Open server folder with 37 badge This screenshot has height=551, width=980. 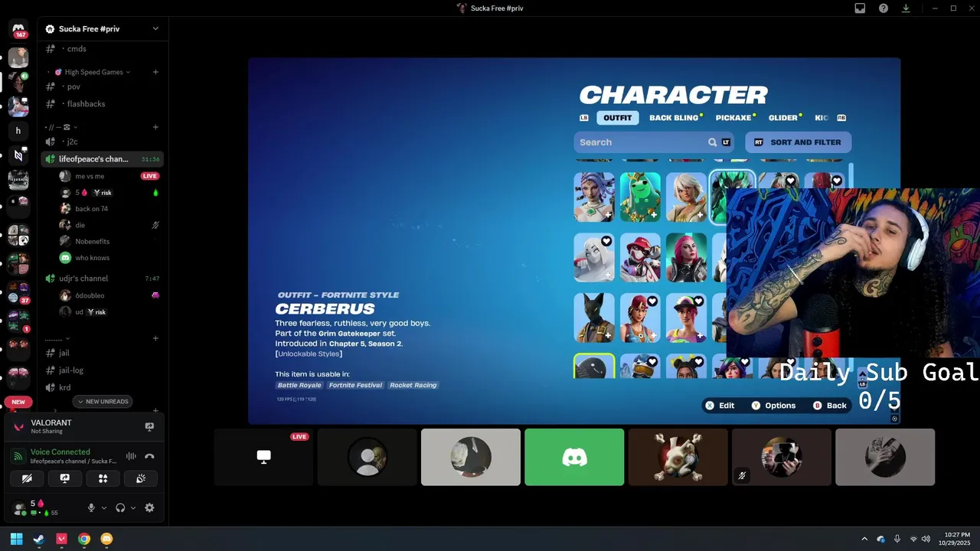pyautogui.click(x=18, y=292)
